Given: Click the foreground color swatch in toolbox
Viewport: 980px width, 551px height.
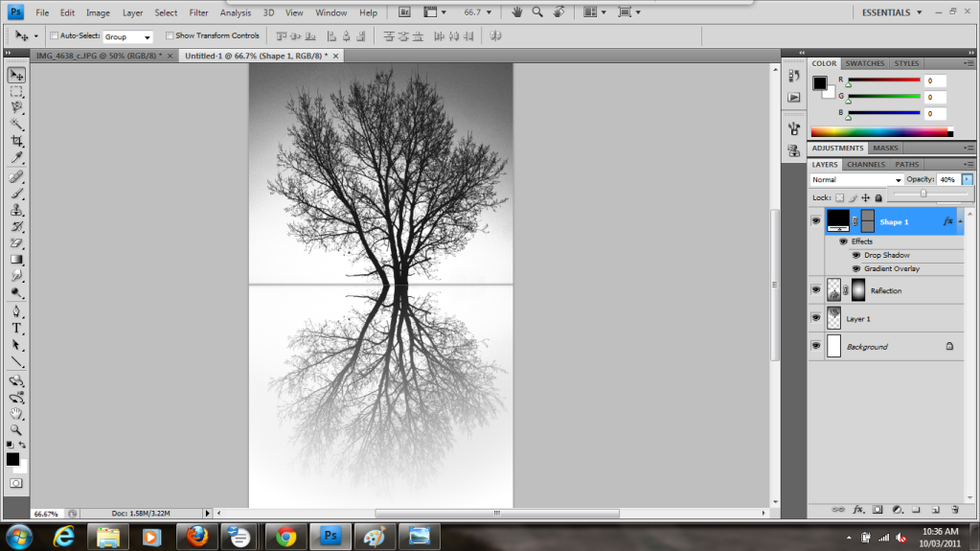Looking at the screenshot, I should point(12,459).
